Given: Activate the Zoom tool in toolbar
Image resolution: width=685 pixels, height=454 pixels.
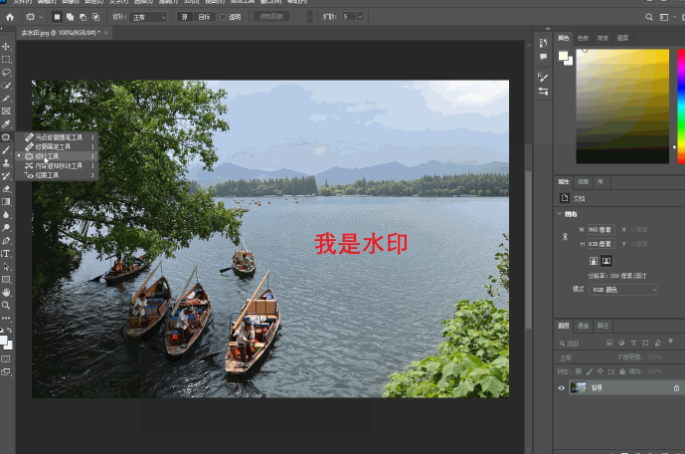Looking at the screenshot, I should coord(6,305).
